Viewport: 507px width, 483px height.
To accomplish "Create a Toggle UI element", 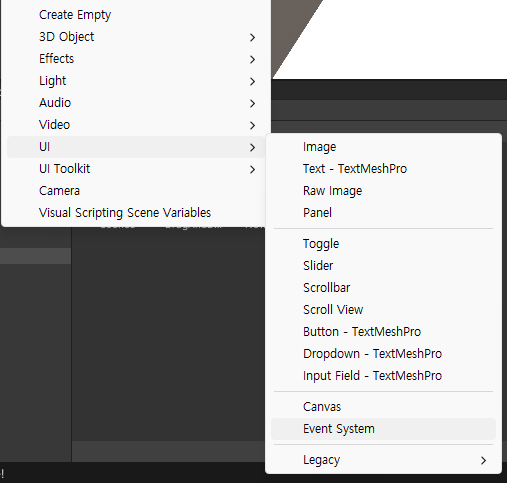I will [x=383, y=244].
